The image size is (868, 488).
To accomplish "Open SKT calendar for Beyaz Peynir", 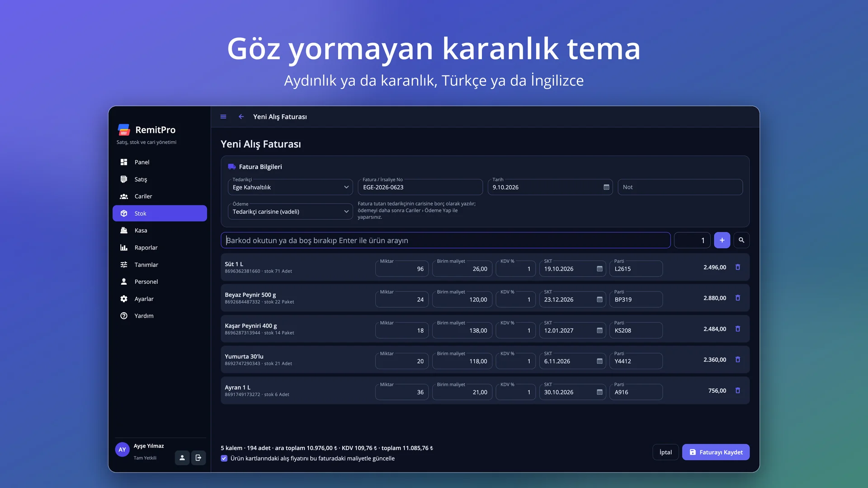I will 599,300.
